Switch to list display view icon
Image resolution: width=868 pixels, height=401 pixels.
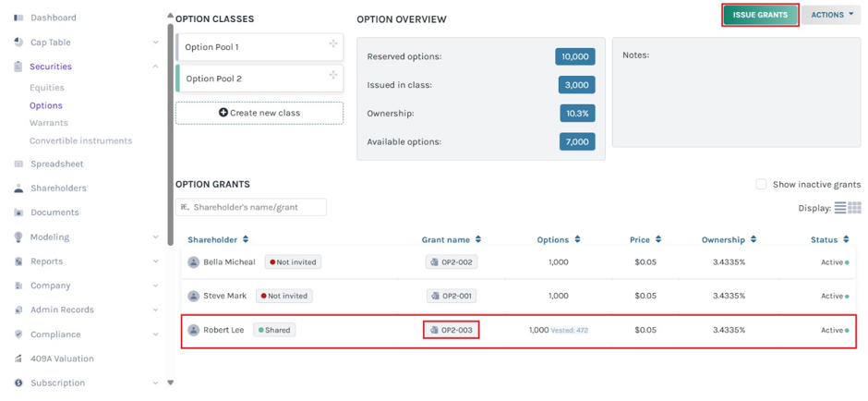click(840, 208)
